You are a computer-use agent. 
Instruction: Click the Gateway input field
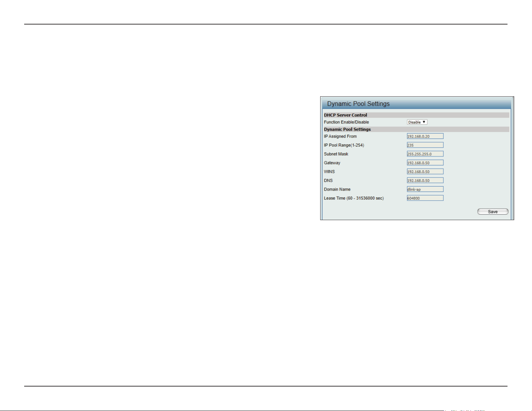(425, 163)
